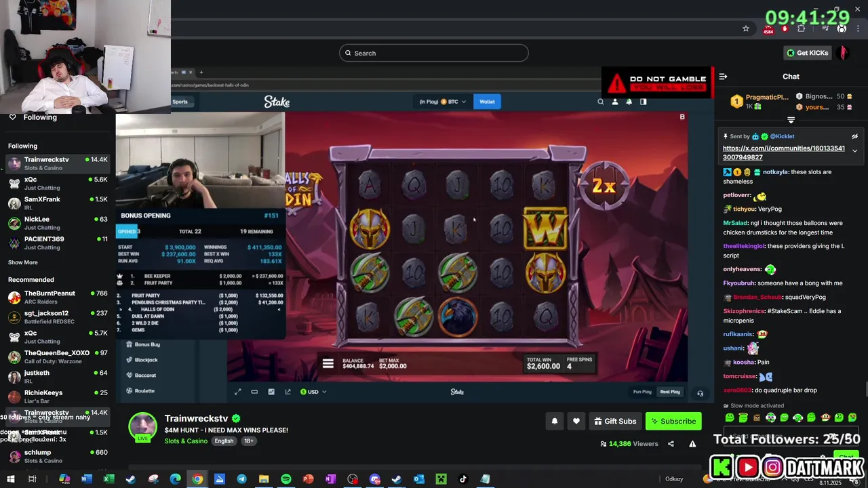Click the Trainwreckstv channel name
Screen dimensions: 868x488
pyautogui.click(x=197, y=419)
